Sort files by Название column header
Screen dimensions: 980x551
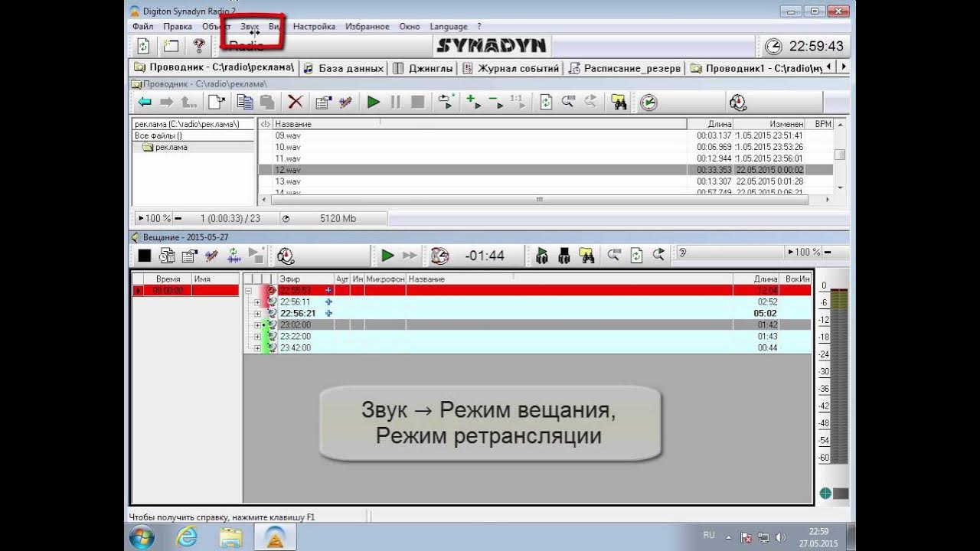(x=480, y=124)
